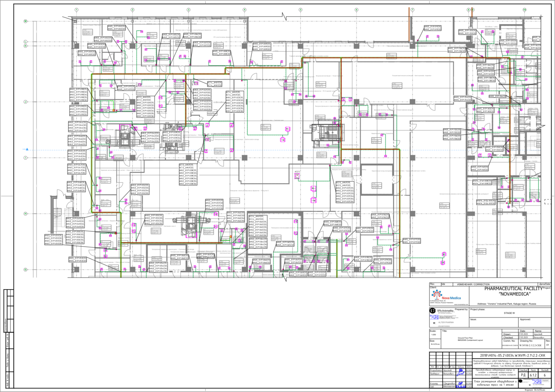
Task: Click grid axis bubble letter M
Action: point(26,21)
